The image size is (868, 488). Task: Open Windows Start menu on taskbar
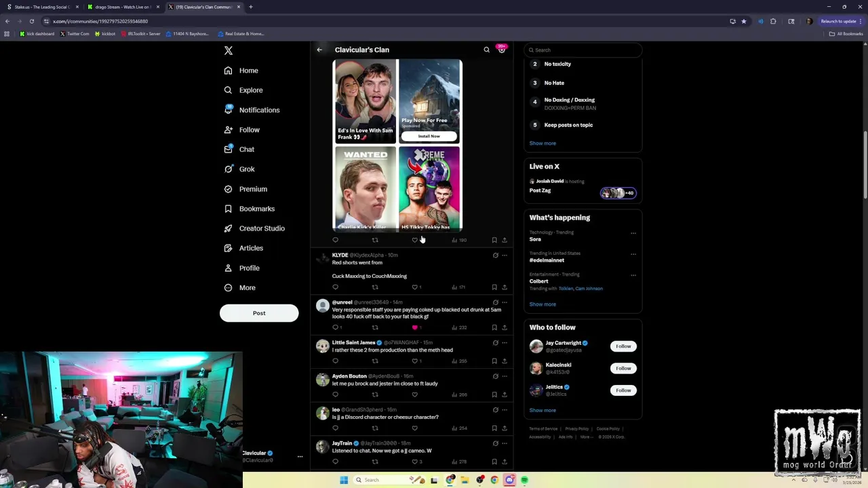tap(344, 480)
